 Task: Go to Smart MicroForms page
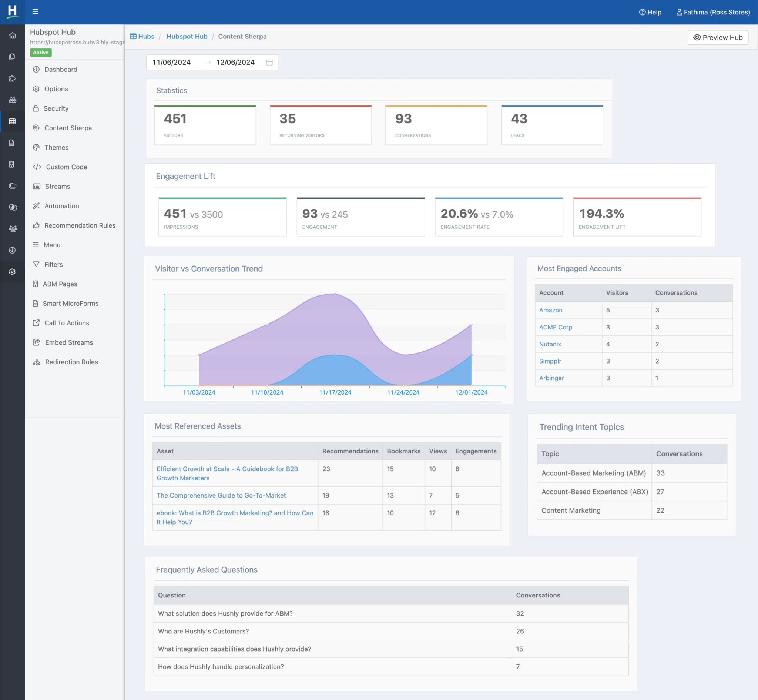[70, 304]
